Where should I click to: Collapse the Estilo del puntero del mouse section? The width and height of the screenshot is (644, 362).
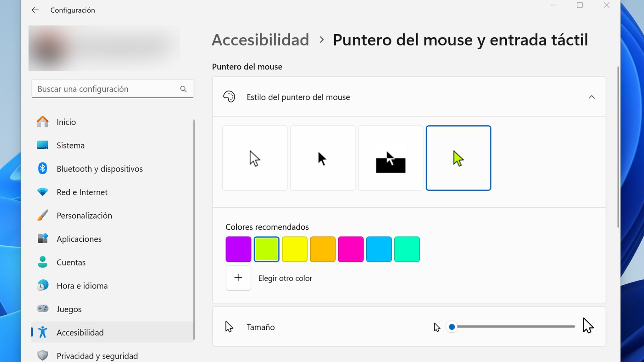pos(592,97)
